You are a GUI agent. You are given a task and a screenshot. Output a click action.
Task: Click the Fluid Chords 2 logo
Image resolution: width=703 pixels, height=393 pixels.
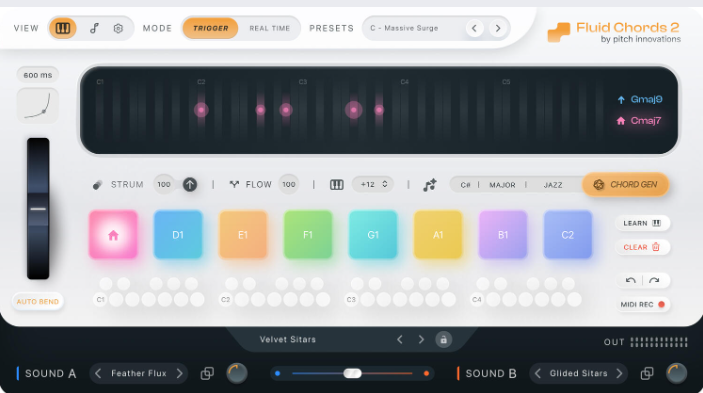coord(614,32)
